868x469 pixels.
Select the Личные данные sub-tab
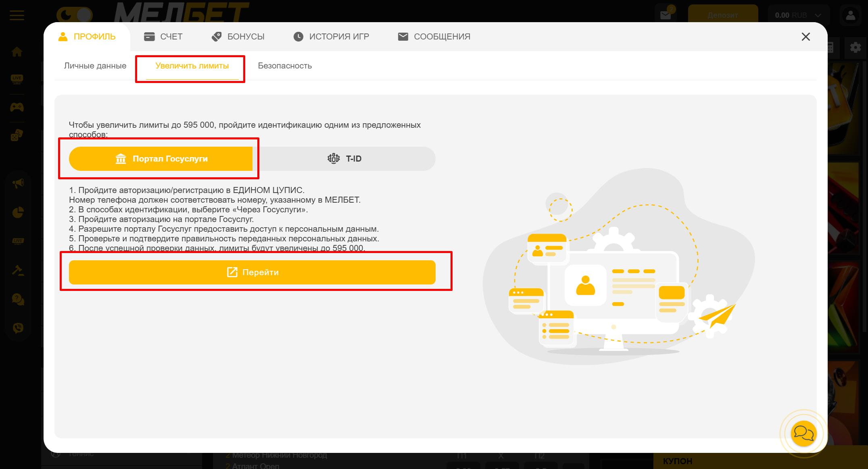[95, 66]
